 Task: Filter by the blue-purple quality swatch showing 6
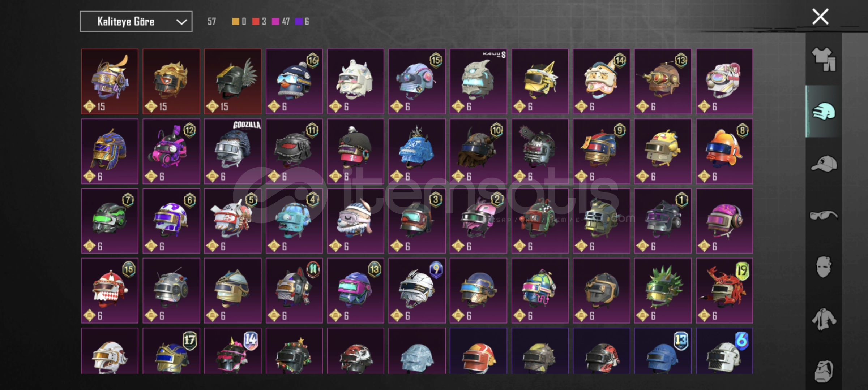click(x=299, y=22)
